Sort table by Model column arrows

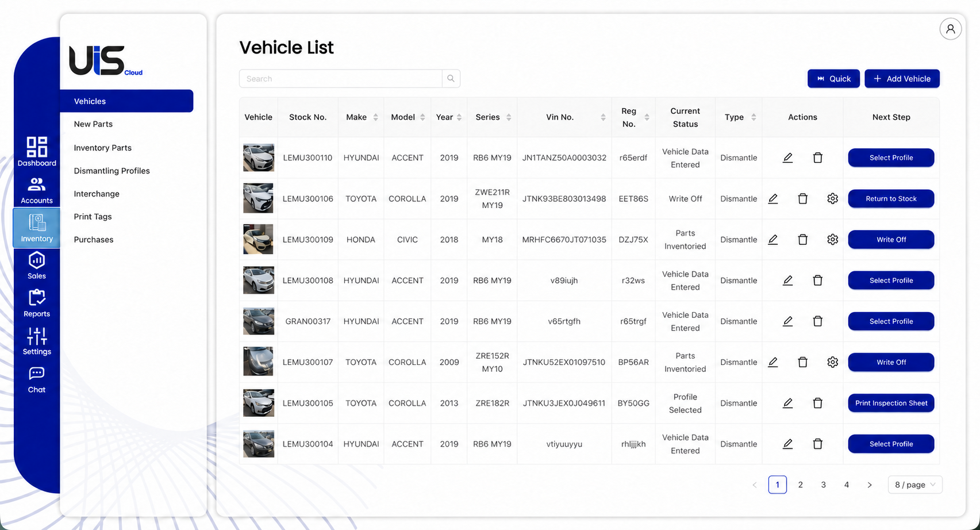point(422,117)
